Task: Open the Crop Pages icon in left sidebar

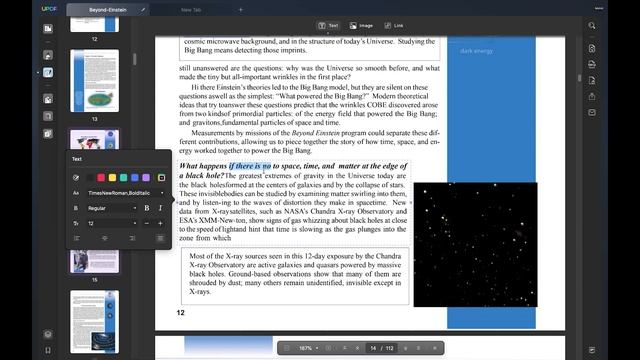Action: pyautogui.click(x=48, y=116)
